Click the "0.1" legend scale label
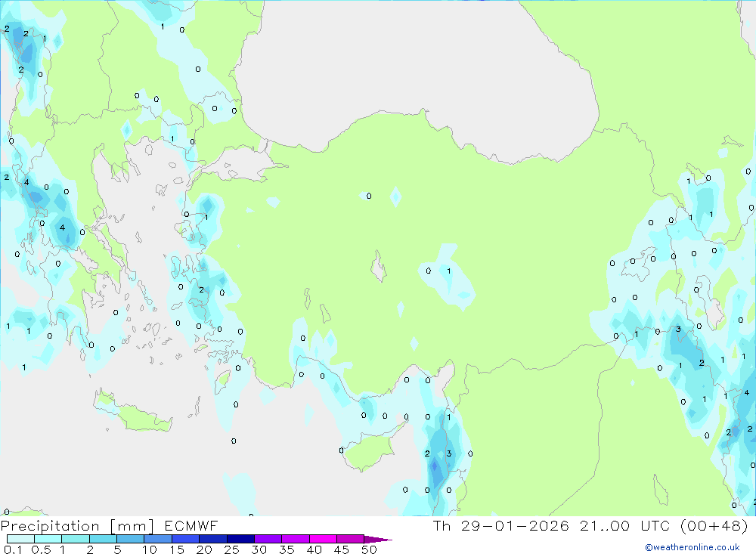The height and width of the screenshot is (554, 756). (13, 549)
